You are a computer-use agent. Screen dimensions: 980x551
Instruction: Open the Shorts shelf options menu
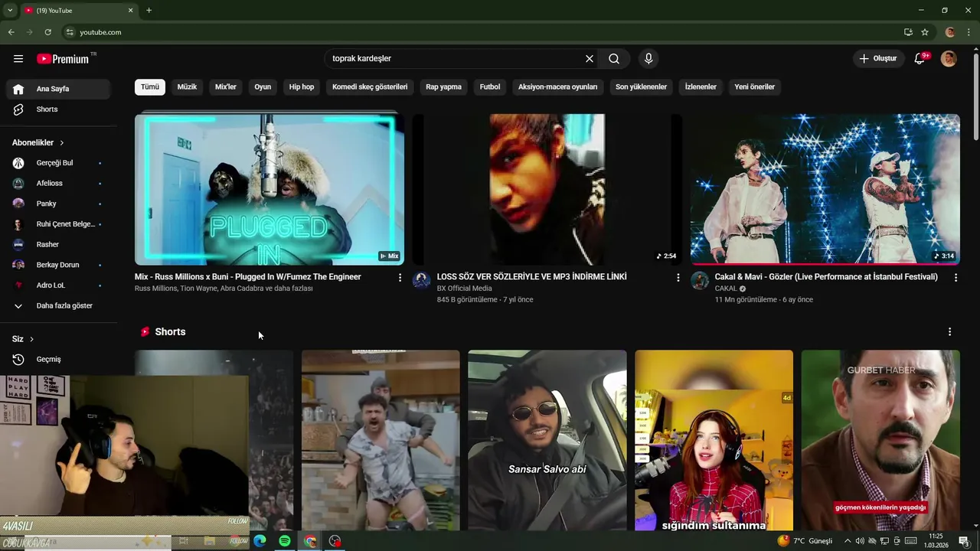click(x=949, y=332)
